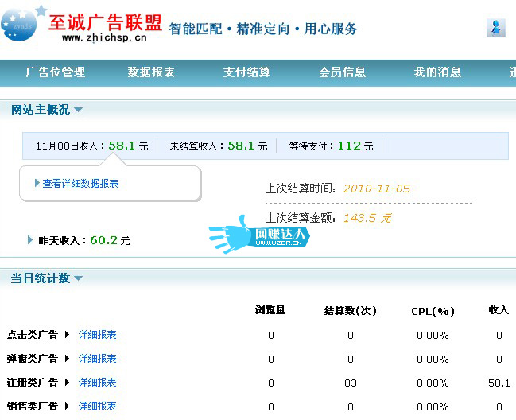Collapse the 网站主概况 section arrow

pyautogui.click(x=79, y=110)
